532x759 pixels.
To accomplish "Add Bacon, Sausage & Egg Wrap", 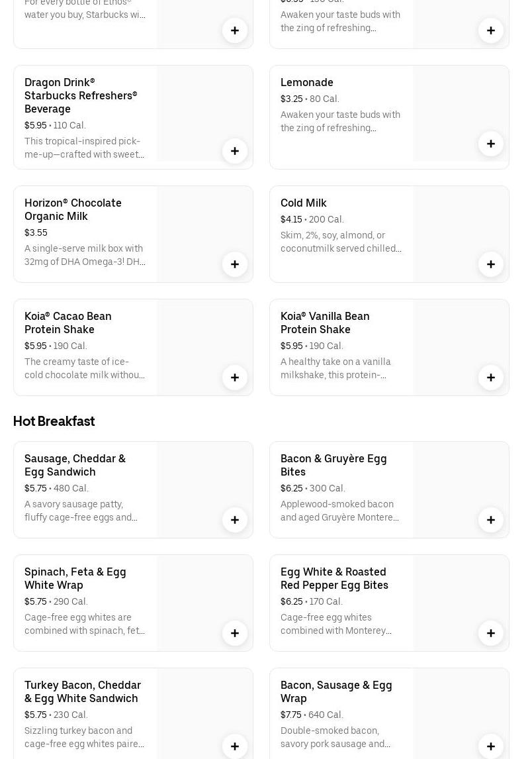I will pyautogui.click(x=491, y=746).
